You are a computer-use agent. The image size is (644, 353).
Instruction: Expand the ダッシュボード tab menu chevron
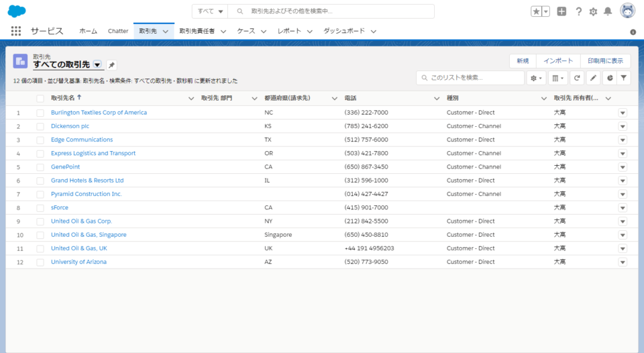374,32
